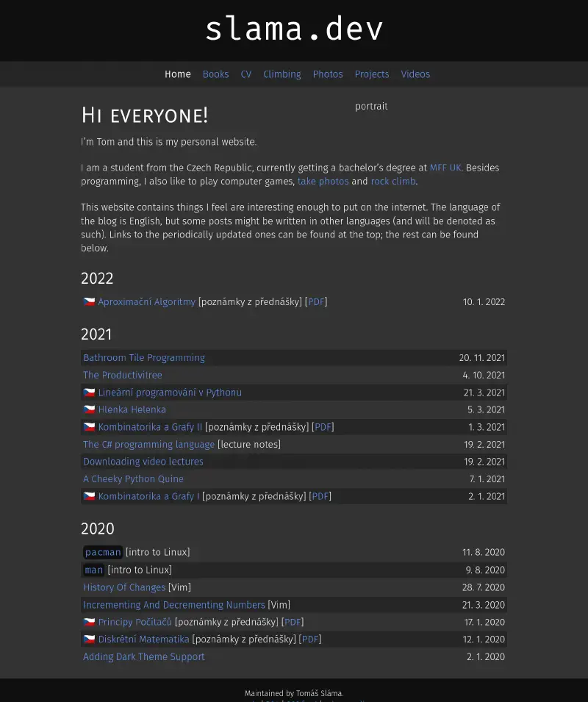Open Adding Dark Theme Support post

coord(144,657)
